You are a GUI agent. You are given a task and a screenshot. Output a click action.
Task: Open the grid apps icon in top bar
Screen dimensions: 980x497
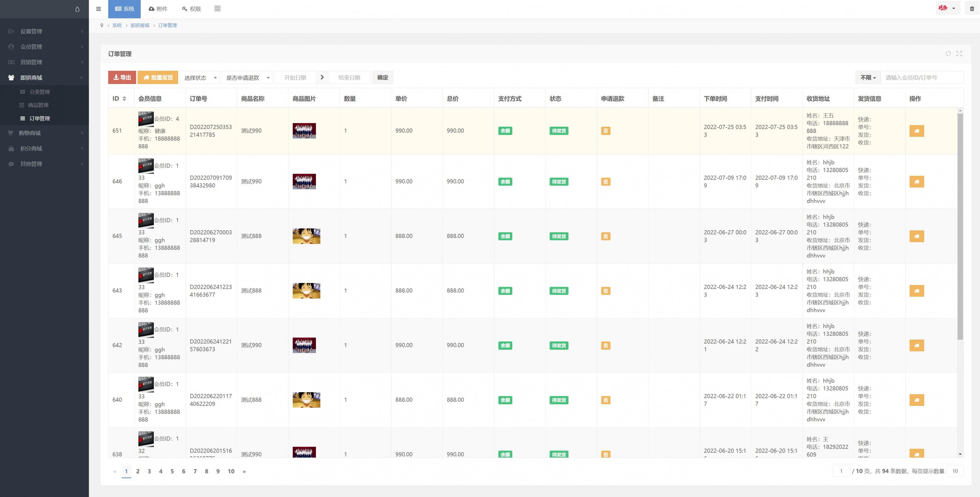coord(217,8)
